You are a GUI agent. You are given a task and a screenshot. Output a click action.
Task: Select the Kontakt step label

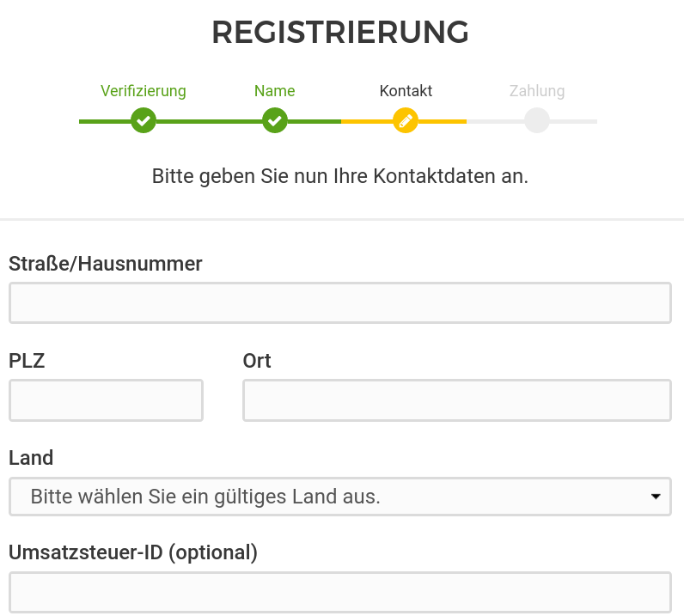click(406, 91)
